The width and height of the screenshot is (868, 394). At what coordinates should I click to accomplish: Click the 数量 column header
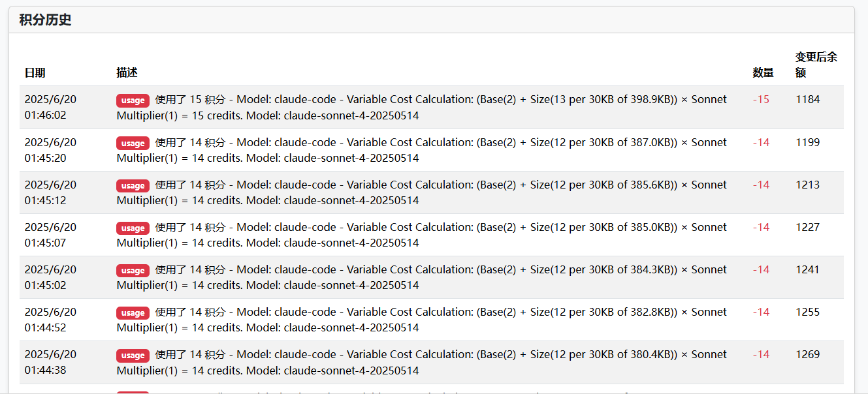coord(763,73)
